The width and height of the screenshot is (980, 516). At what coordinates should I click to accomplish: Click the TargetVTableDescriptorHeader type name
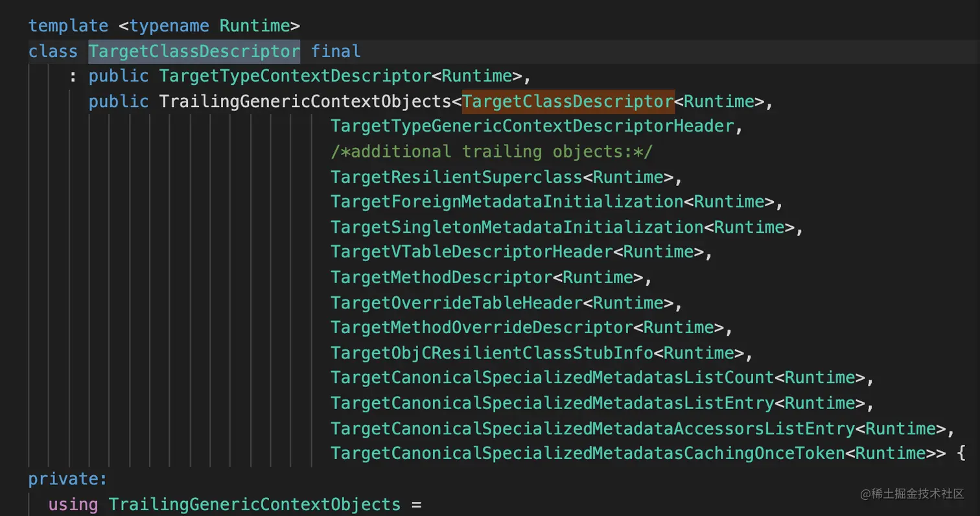(471, 252)
